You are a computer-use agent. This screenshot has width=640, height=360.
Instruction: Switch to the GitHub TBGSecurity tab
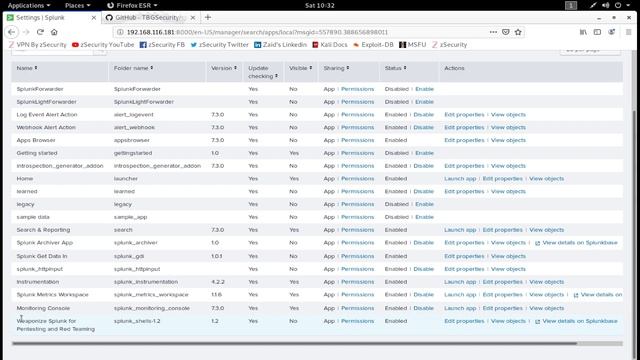(x=151, y=18)
